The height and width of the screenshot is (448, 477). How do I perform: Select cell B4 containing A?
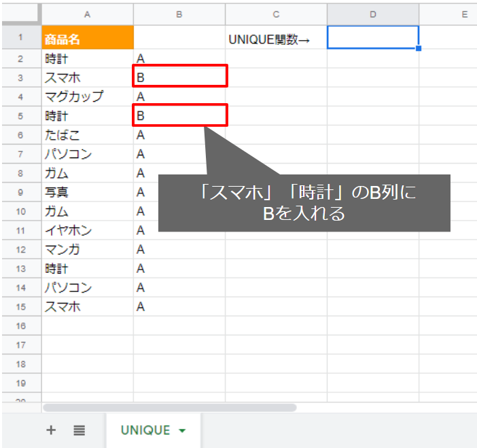(179, 96)
